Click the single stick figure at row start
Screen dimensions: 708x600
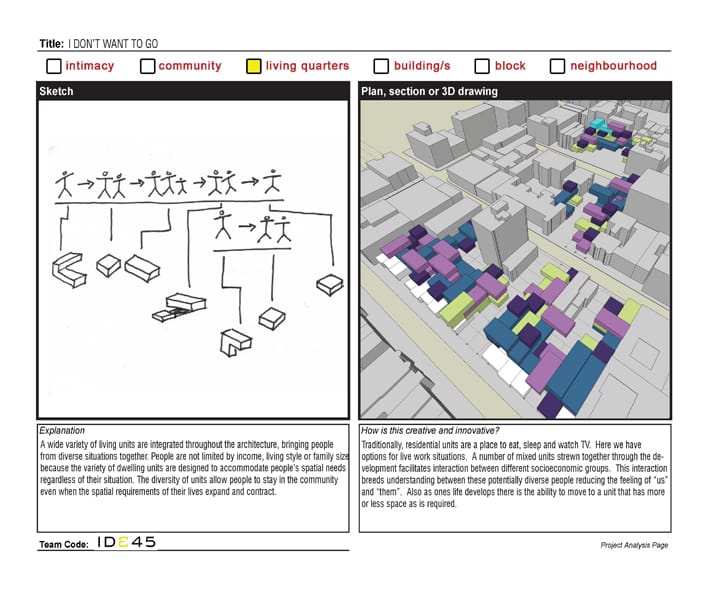(64, 184)
